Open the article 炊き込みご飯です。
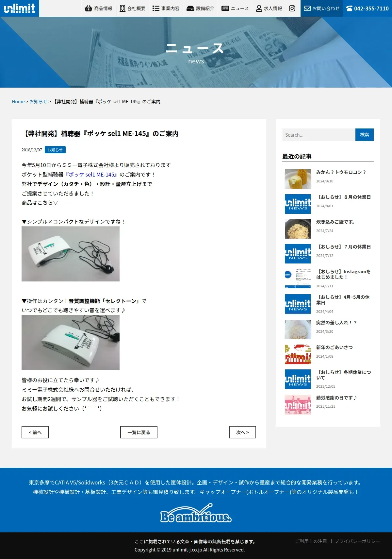The height and width of the screenshot is (559, 392). 335,222
